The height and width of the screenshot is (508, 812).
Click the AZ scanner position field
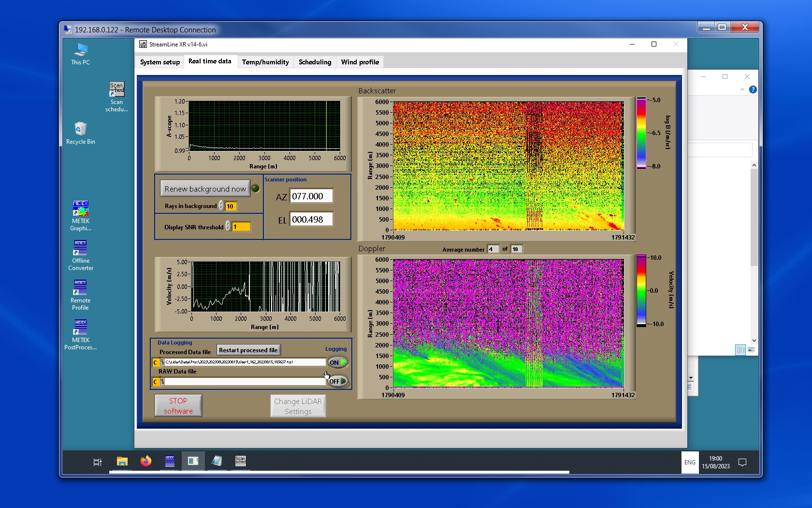point(311,196)
